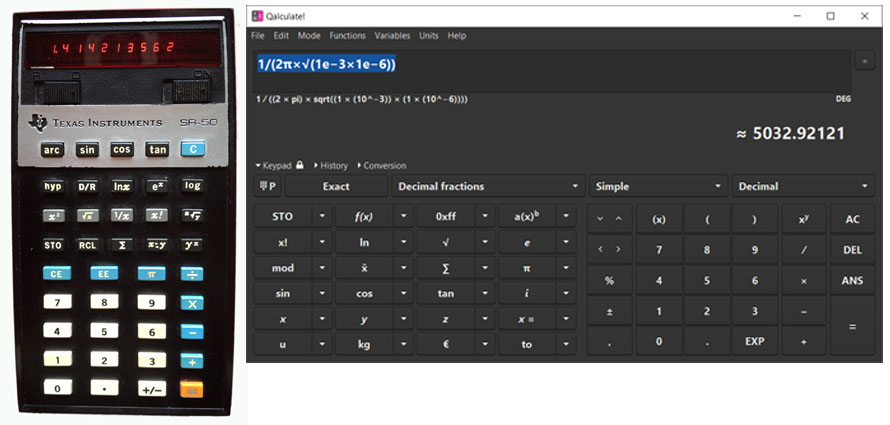The height and width of the screenshot is (425, 890).
Task: Toggle the keypad lock icon
Action: click(300, 165)
